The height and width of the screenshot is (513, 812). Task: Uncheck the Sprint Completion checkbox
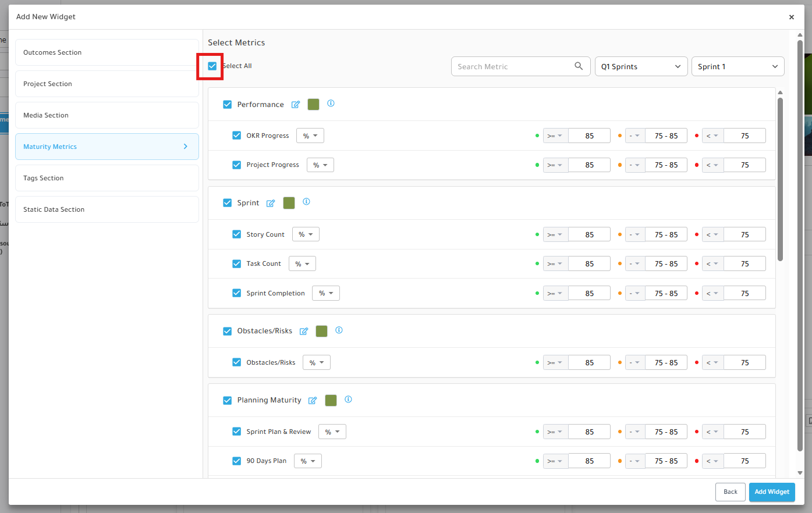pos(237,293)
